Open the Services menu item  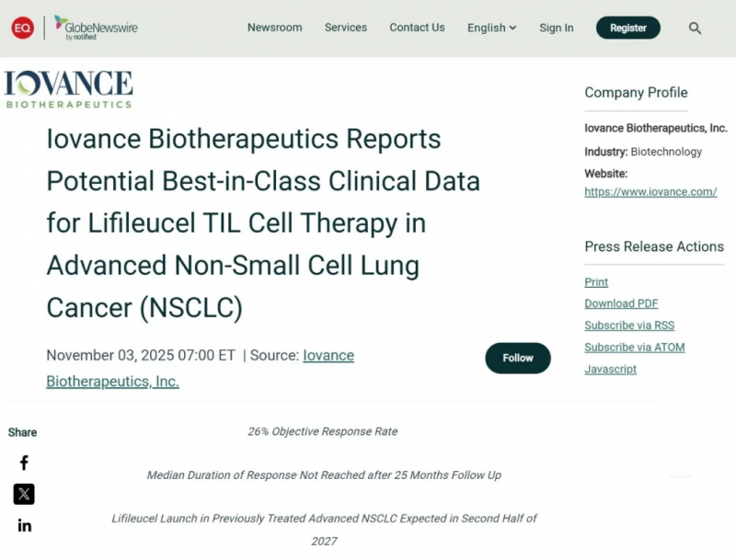point(345,28)
